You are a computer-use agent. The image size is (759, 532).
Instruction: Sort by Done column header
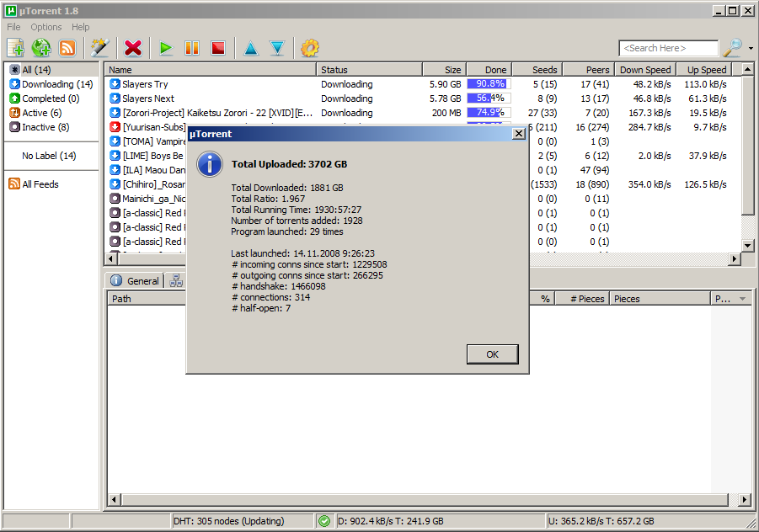[x=489, y=70]
